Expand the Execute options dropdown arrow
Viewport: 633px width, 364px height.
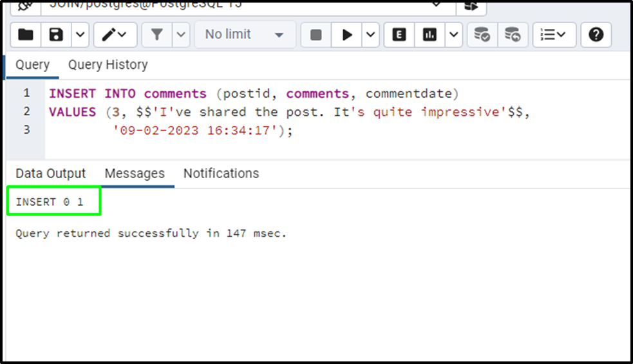[371, 35]
